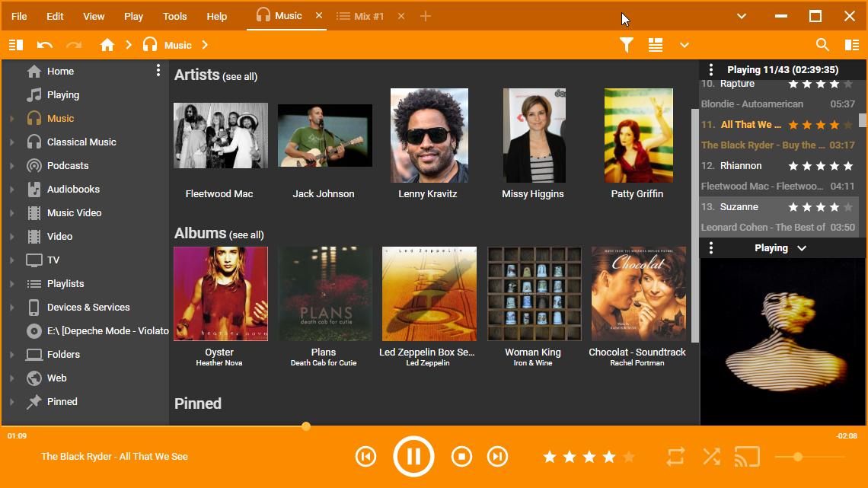Click the undo back arrow icon
The width and height of the screenshot is (868, 488).
coord(45,45)
